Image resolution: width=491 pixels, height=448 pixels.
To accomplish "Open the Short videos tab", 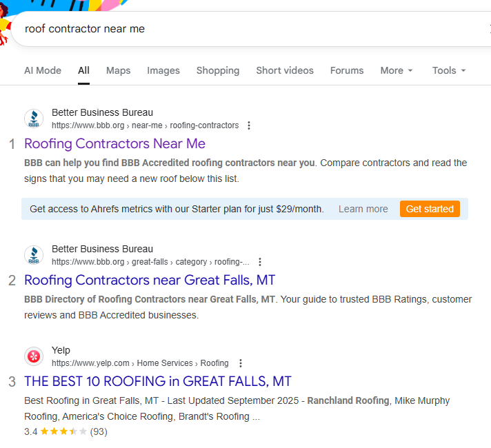I will (x=285, y=70).
